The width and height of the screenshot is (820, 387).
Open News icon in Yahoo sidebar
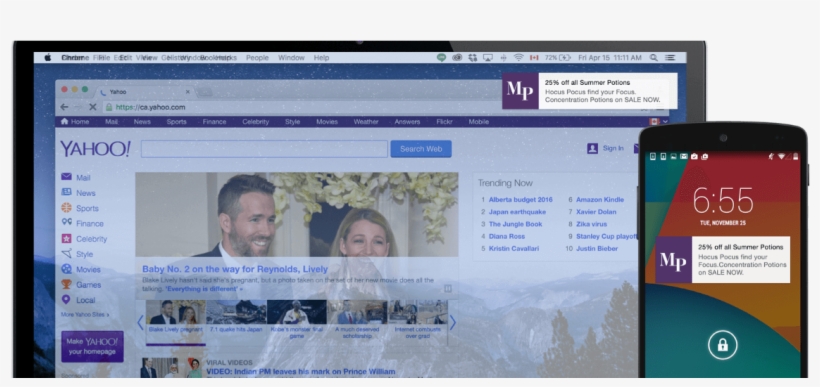pyautogui.click(x=66, y=192)
